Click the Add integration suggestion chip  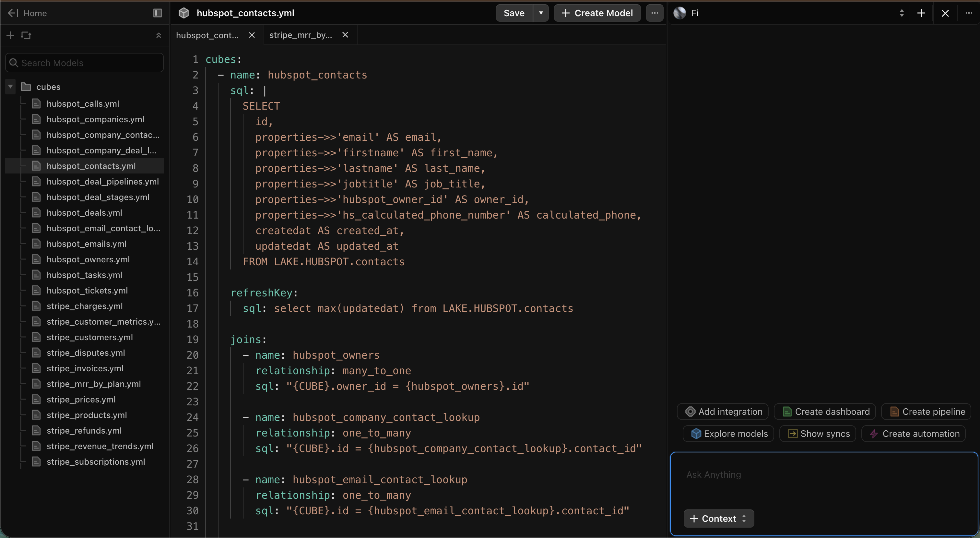click(x=723, y=412)
